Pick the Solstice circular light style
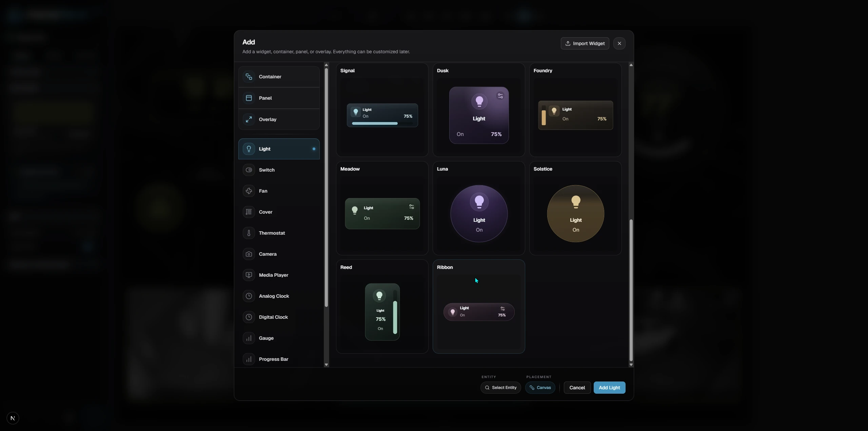This screenshot has width=868, height=431. point(575,208)
